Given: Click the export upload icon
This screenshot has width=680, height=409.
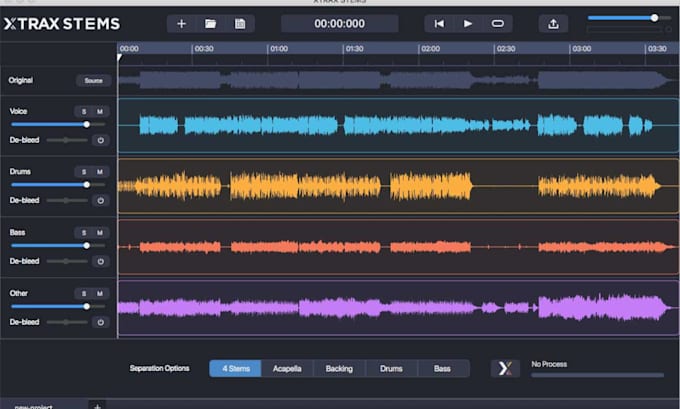Looking at the screenshot, I should coord(553,24).
